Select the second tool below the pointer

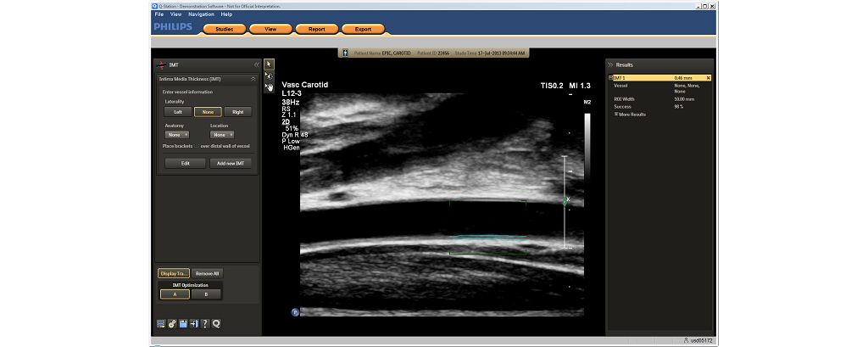coord(269,76)
